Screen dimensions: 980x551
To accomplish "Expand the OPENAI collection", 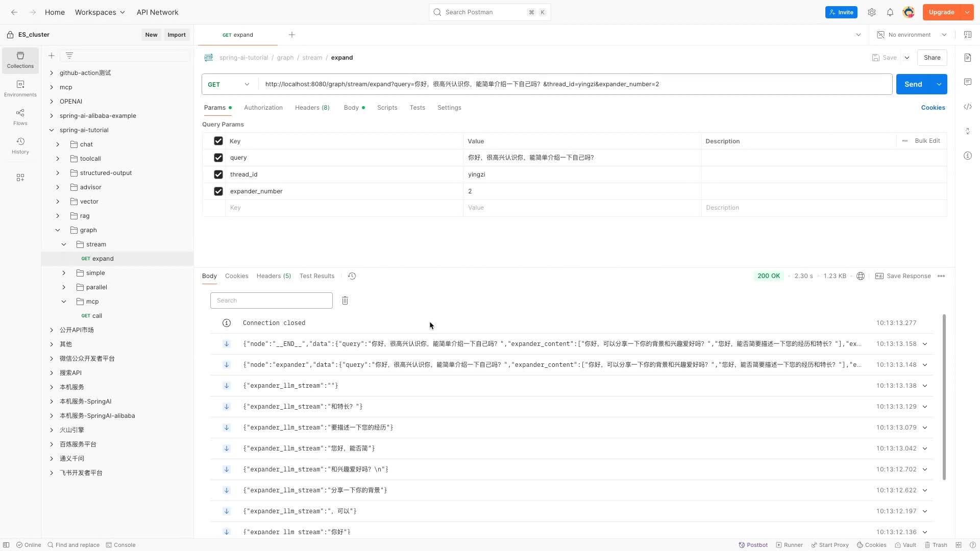I will coord(52,102).
